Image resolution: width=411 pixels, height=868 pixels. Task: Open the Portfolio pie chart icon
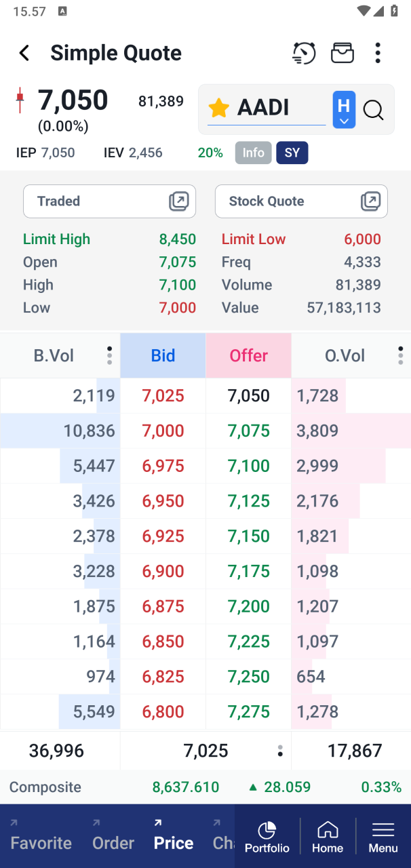tap(267, 837)
